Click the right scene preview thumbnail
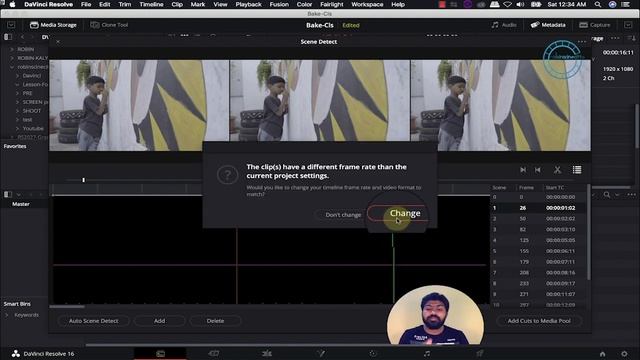This screenshot has width=640, height=360. [x=500, y=105]
